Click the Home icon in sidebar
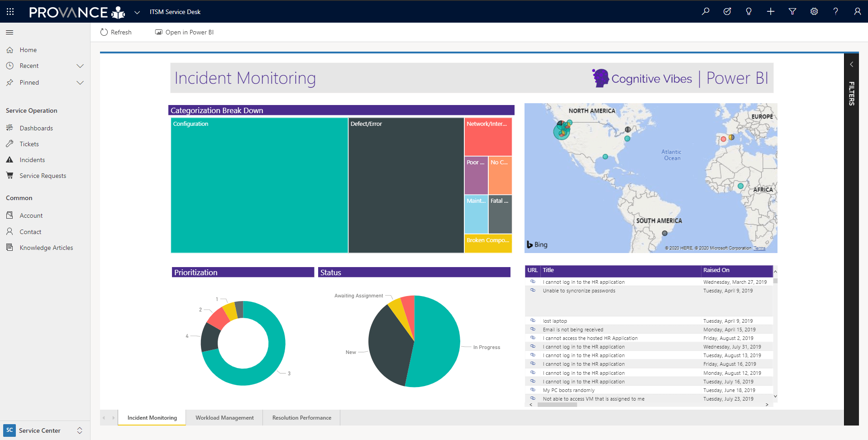The height and width of the screenshot is (440, 868). [10, 50]
